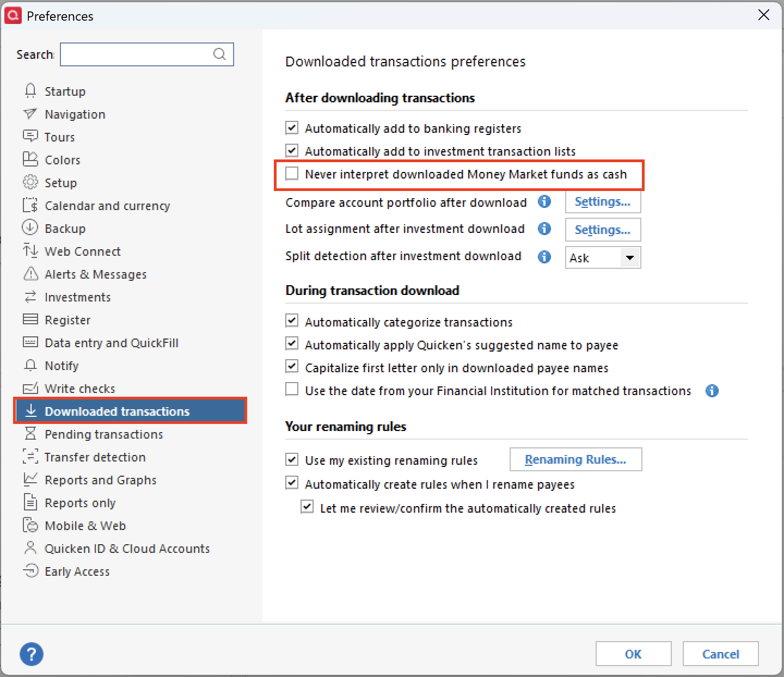Uncheck Automatically add to investment transaction lists
Screen dimensions: 784x677
point(292,151)
